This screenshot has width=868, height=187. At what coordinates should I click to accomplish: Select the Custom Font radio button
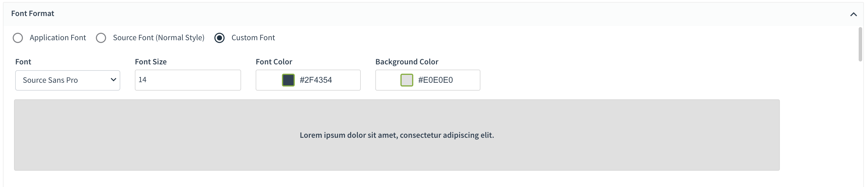(219, 38)
